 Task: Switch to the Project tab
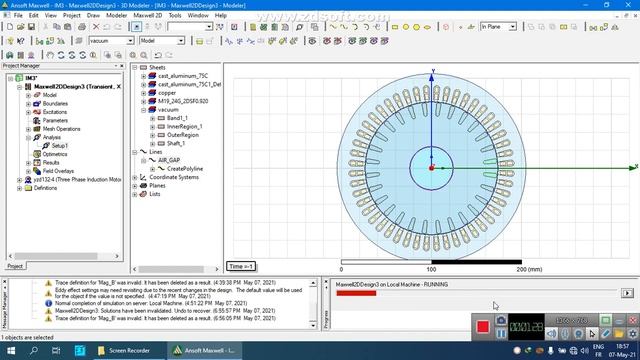[15, 266]
